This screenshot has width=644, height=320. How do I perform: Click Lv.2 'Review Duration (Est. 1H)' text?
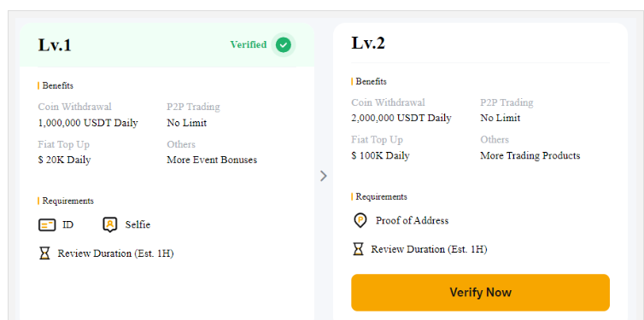tap(430, 249)
